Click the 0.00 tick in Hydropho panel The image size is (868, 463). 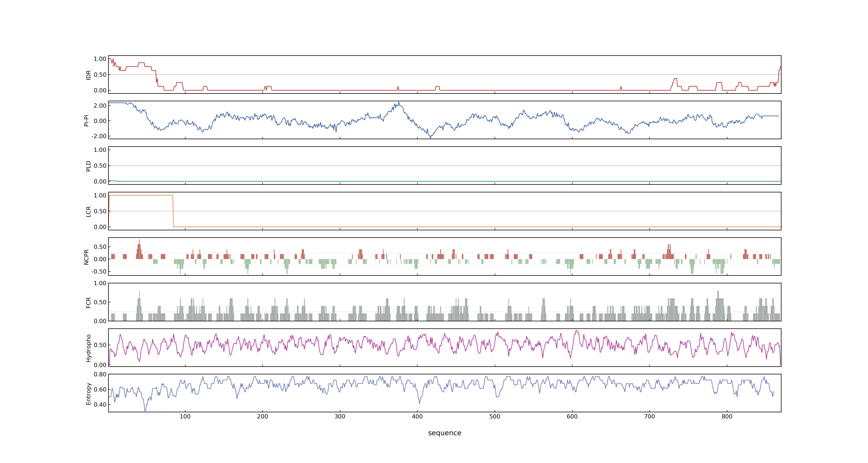100,365
